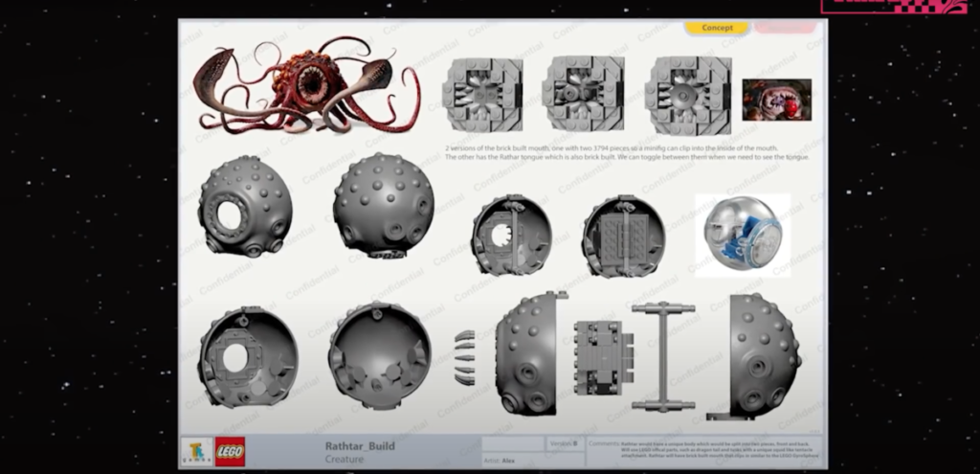980x474 pixels.
Task: Click the TT Games logo
Action: [x=197, y=451]
